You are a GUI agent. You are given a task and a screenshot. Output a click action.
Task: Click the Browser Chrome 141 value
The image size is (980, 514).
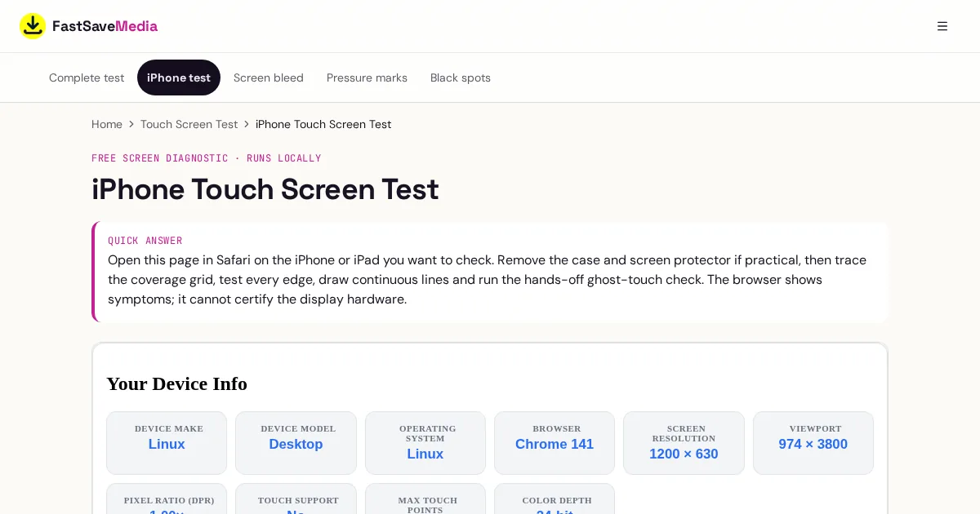pos(555,445)
